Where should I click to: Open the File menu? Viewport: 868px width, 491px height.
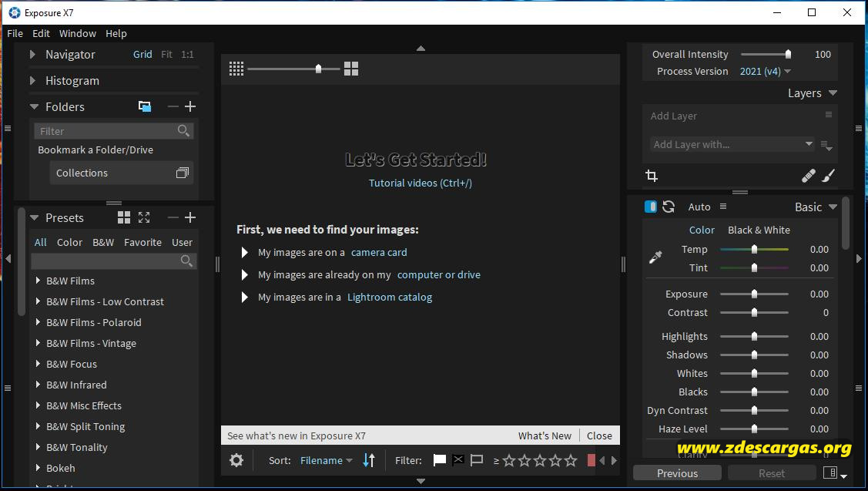coord(15,33)
